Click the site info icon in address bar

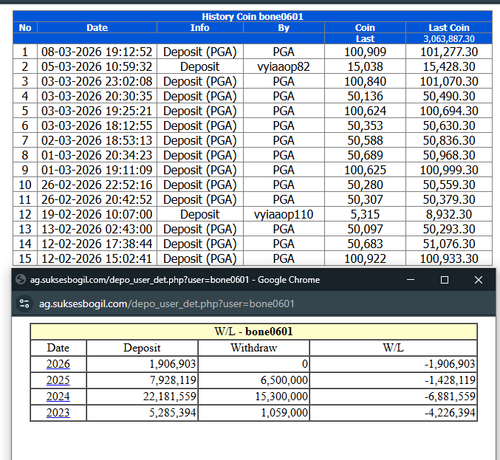pos(24,304)
